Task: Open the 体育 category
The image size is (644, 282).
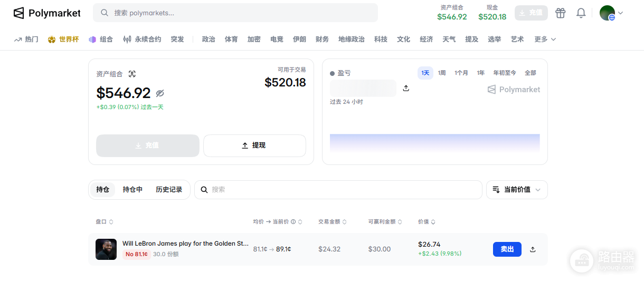Action: (x=231, y=39)
